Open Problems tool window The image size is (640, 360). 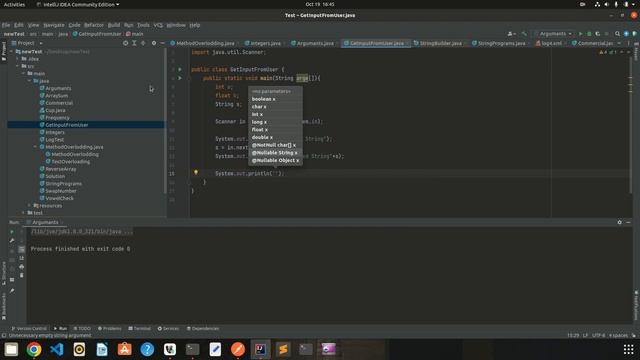[109, 329]
